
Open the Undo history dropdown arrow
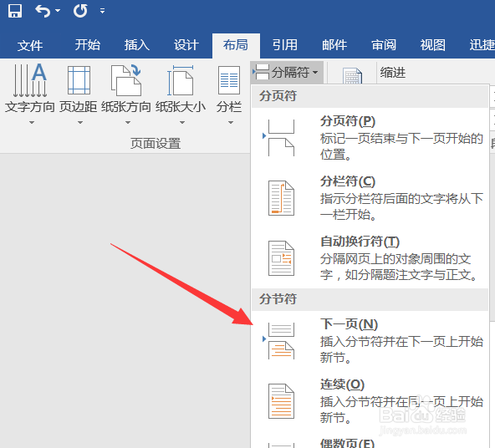(58, 11)
